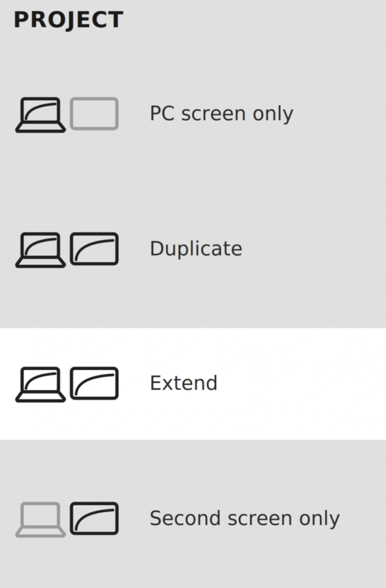Click the laptop icon beside PC screen only
Screen dimensions: 386x588
[x=40, y=115]
